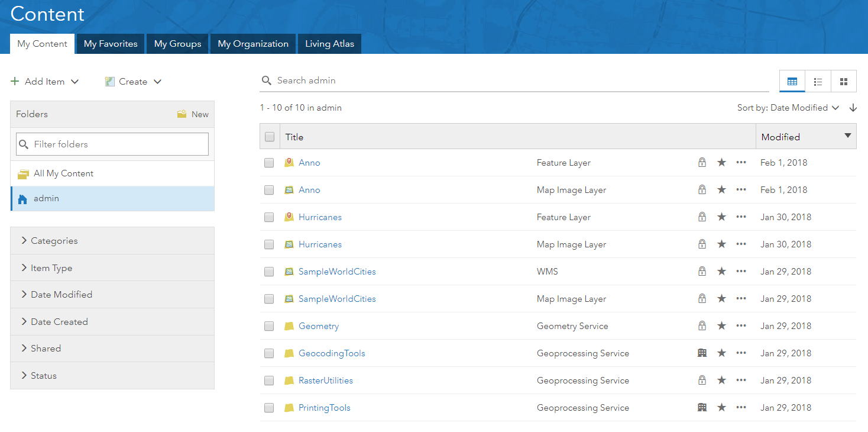Click the Search admin field

(x=514, y=80)
